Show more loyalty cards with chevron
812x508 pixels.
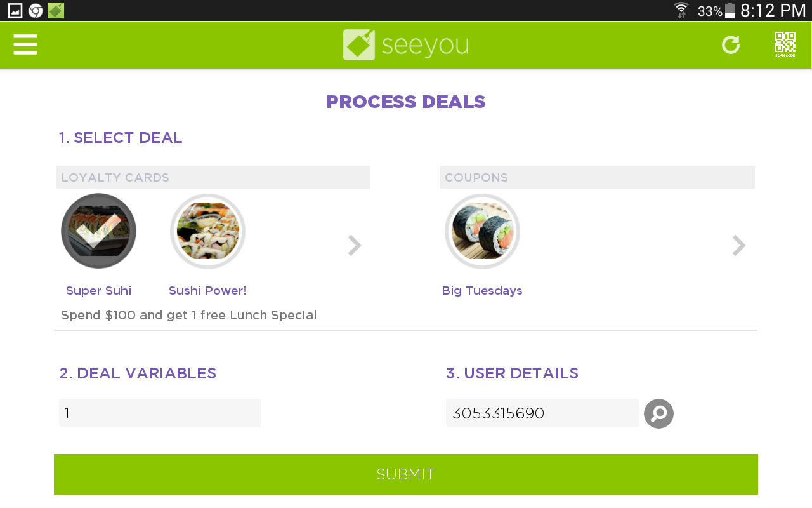pos(355,245)
